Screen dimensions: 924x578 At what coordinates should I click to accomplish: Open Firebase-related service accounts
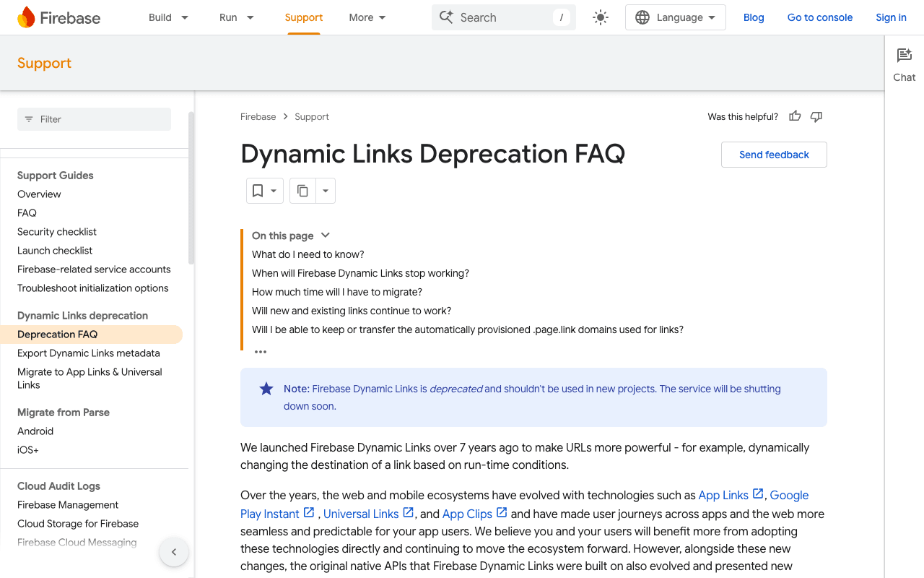(94, 269)
